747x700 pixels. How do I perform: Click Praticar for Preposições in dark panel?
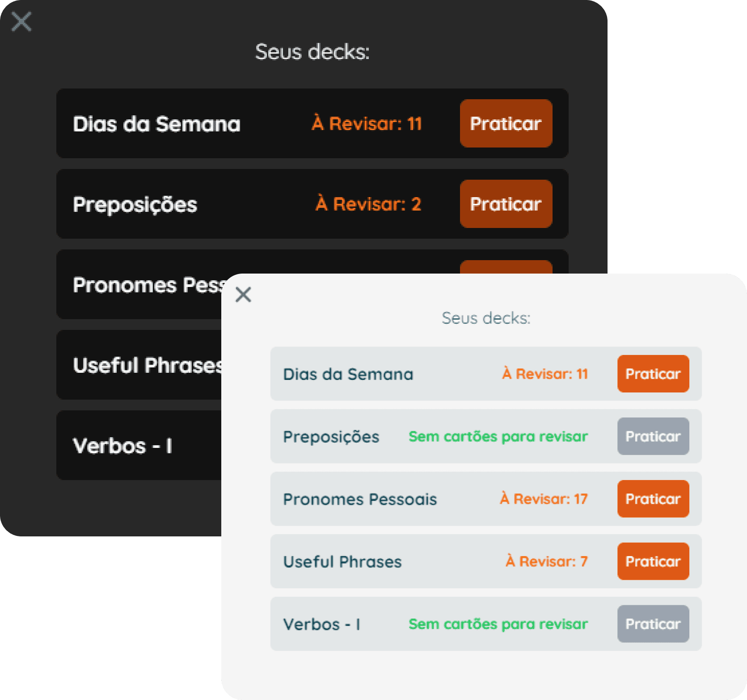(506, 204)
